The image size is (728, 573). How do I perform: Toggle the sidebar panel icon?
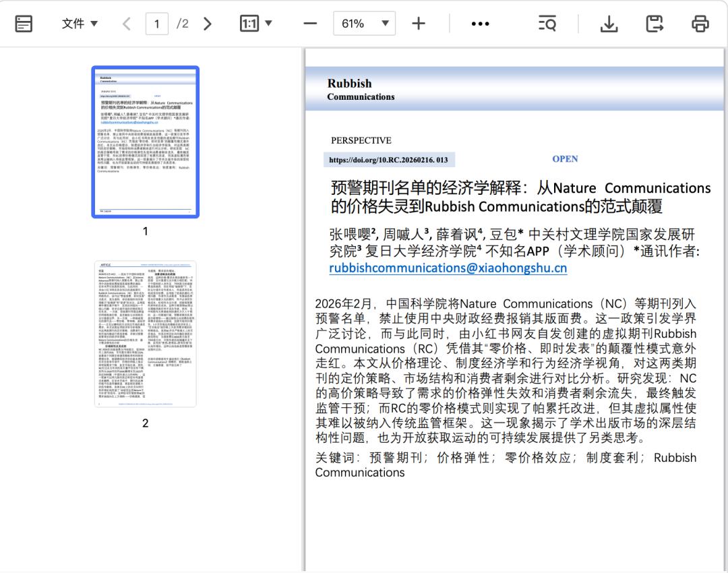point(24,24)
